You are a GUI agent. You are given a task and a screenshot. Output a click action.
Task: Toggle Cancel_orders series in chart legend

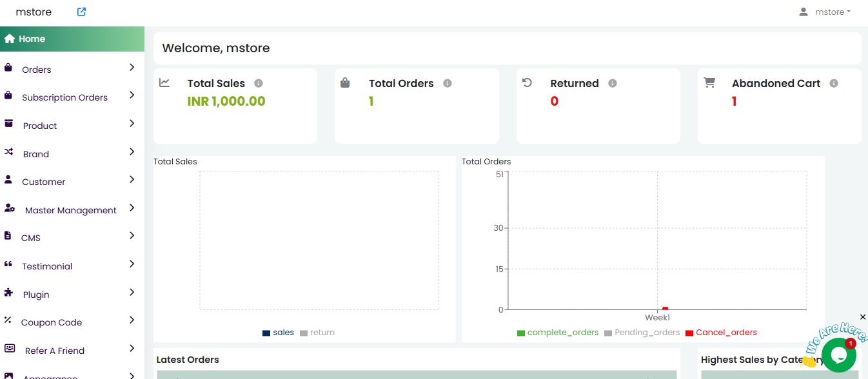[721, 333]
